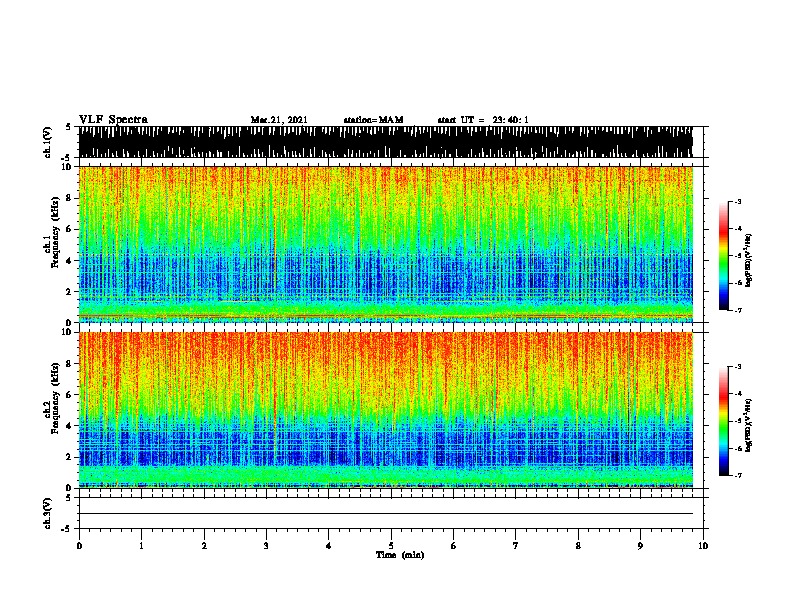
Task: Click time axis tick label "6"
Action: point(454,546)
